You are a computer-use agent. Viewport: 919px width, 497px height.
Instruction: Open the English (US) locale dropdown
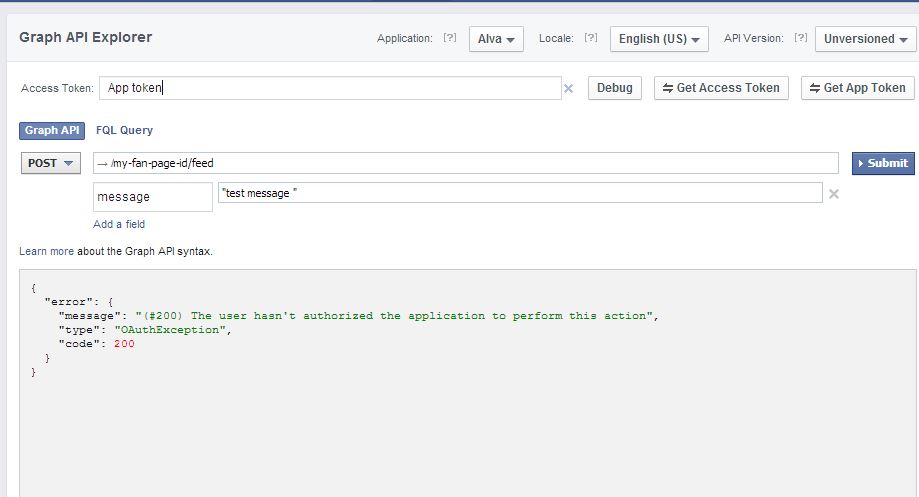tap(659, 39)
